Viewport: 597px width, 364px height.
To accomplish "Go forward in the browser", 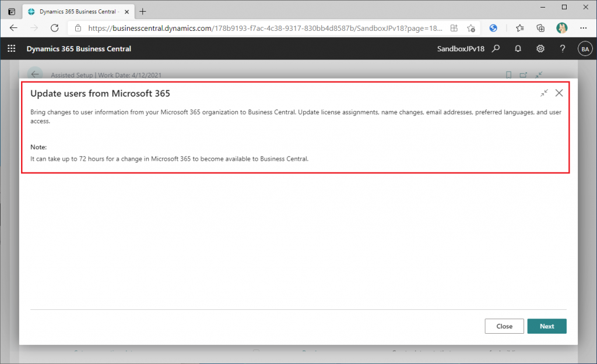I will (x=34, y=28).
